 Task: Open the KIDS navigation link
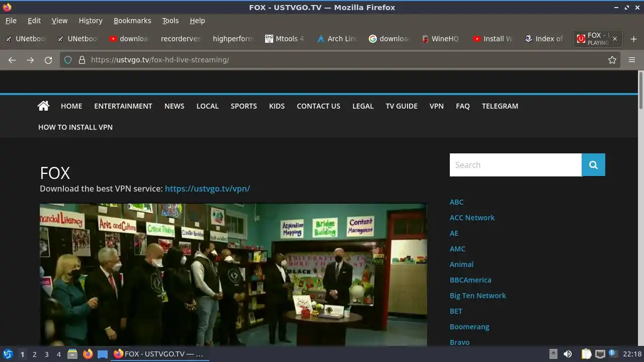[277, 106]
